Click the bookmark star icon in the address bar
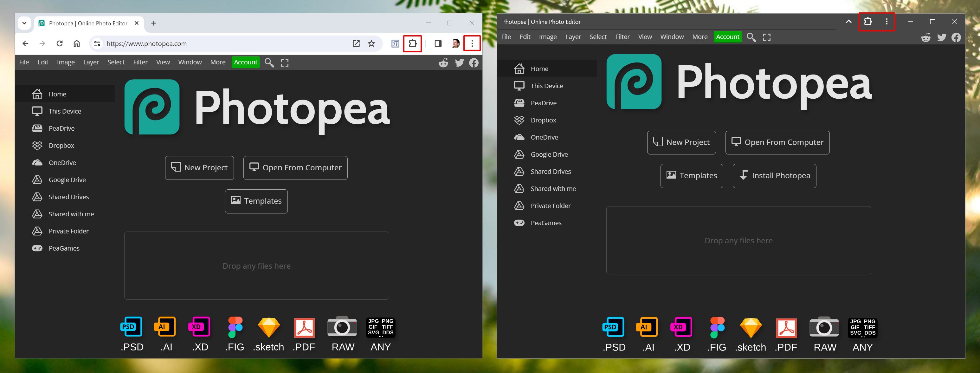Screen dimensions: 980x373 (372, 43)
